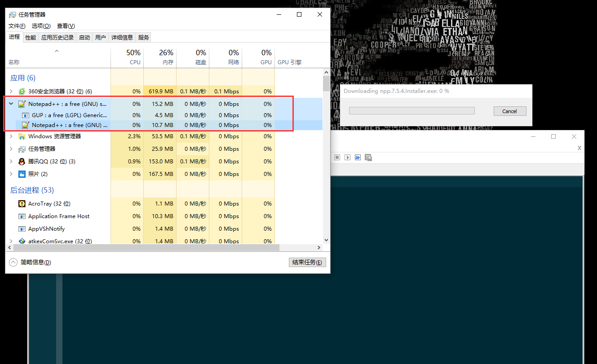Open the table view icon on the toolbar
Viewport: 597px width, 364px height.
[x=368, y=157]
